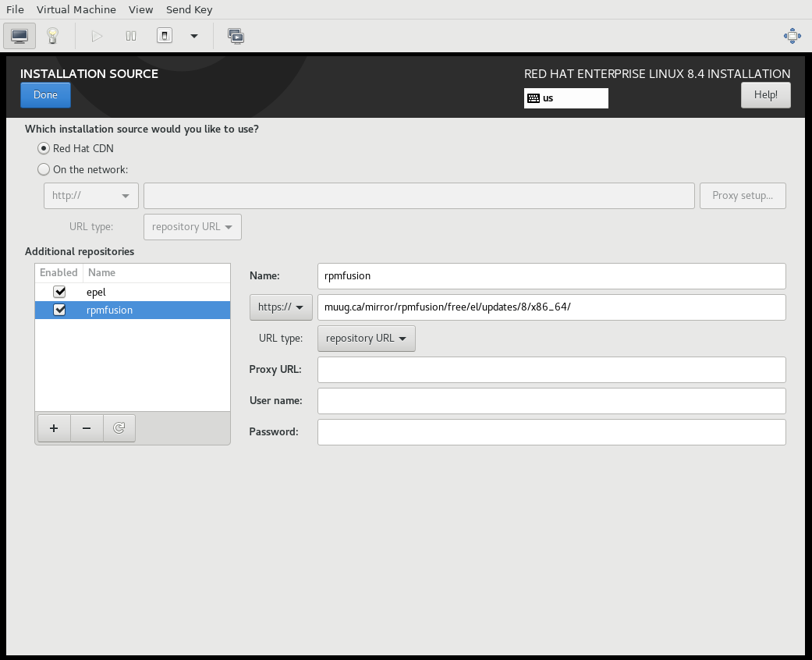Screen dimensions: 812x660
Task: Click the shut down power icon
Action: 165,36
